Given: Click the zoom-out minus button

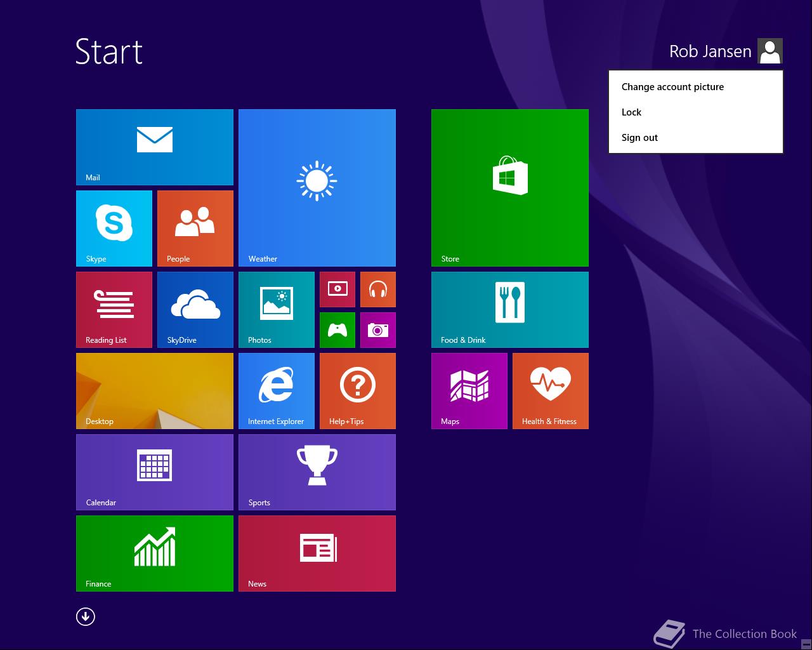Looking at the screenshot, I should click(806, 643).
